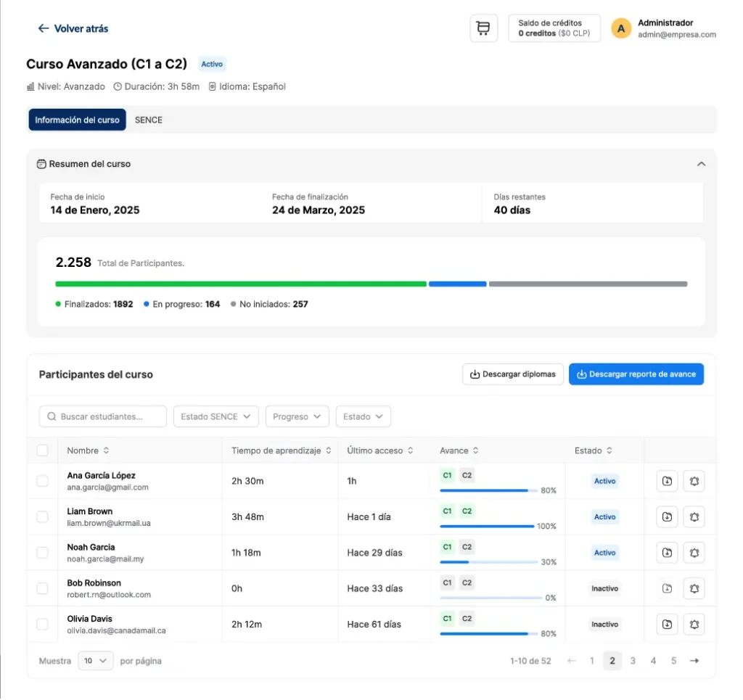The width and height of the screenshot is (743, 700).
Task: Click the back arrow next to Volver atrás
Action: click(x=43, y=28)
